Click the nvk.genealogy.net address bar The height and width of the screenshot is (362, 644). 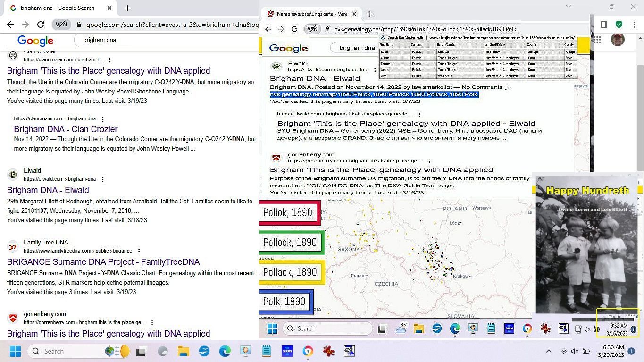coord(425,29)
